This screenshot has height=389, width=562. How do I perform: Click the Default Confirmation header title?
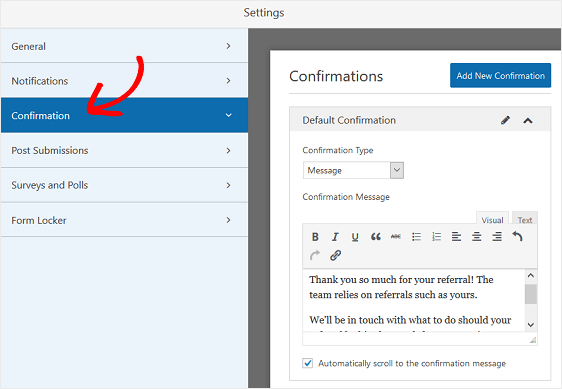tap(349, 120)
